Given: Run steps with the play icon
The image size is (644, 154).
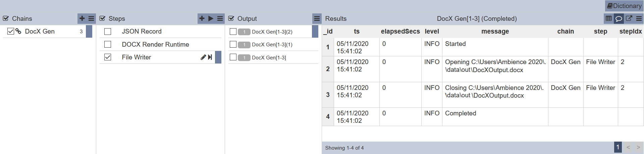Looking at the screenshot, I should (211, 18).
